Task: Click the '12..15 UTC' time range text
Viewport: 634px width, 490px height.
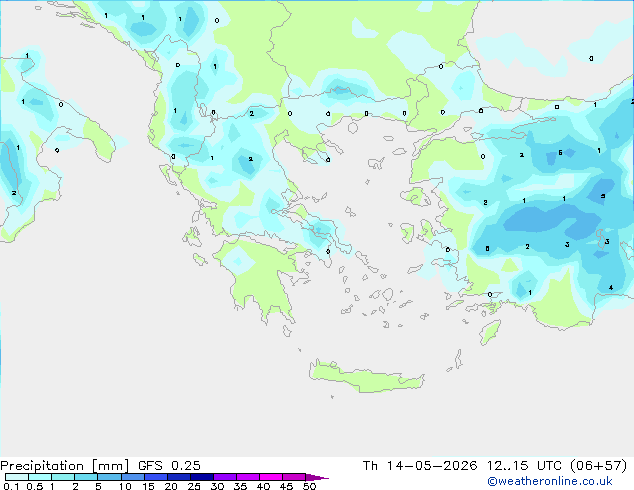Action: [524, 466]
